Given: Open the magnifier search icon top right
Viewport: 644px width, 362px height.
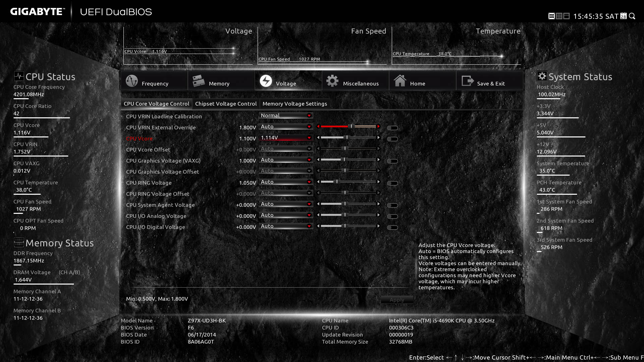Looking at the screenshot, I should click(633, 16).
